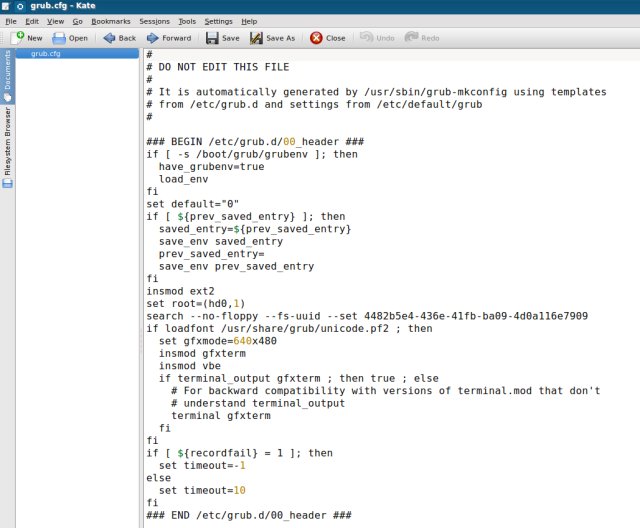This screenshot has width=640, height=528.
Task: Click the circle icon in the title bar
Action: click(20, 6)
